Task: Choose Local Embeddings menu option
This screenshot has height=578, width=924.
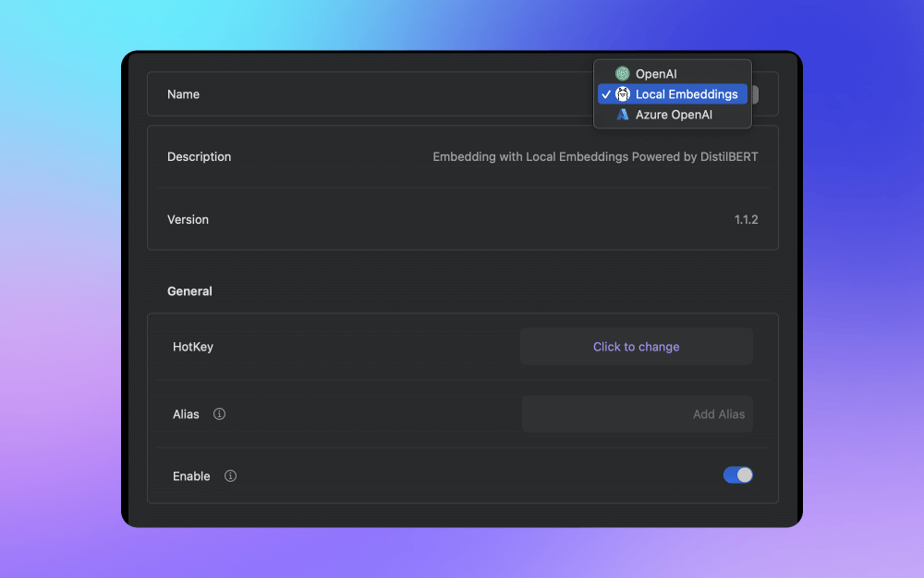Action: 673,94
